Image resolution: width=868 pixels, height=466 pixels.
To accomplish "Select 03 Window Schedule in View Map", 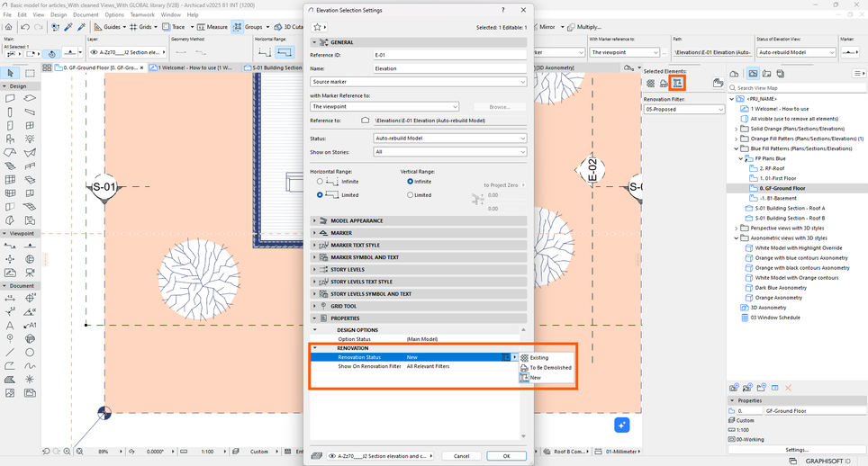I will point(775,318).
